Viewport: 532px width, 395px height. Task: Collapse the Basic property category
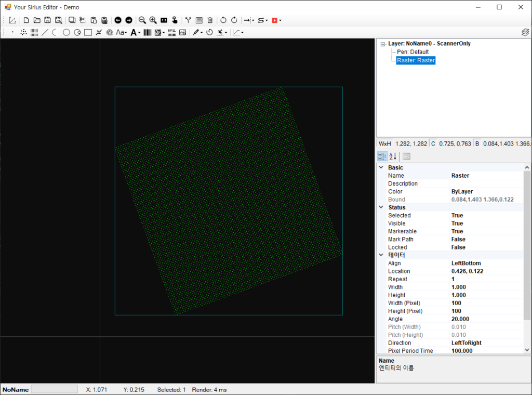[382, 168]
